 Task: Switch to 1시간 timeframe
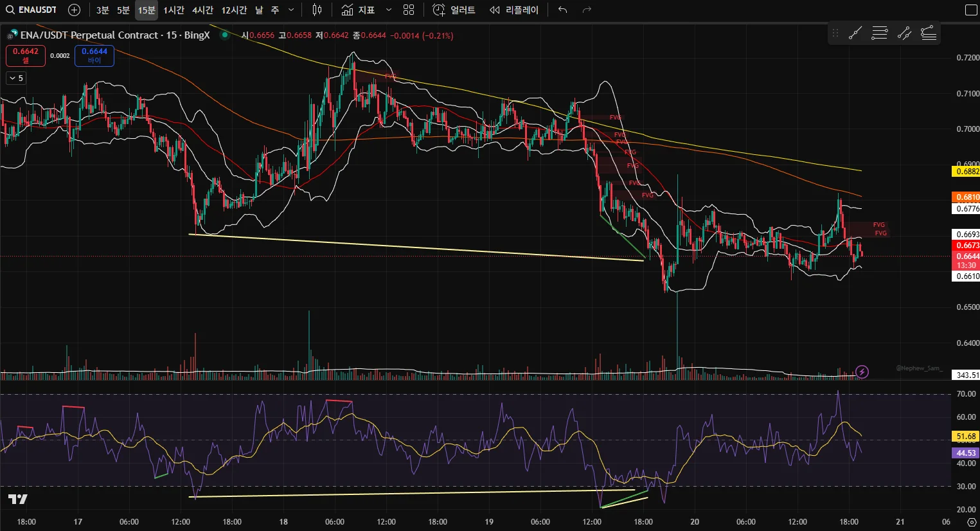pos(174,10)
